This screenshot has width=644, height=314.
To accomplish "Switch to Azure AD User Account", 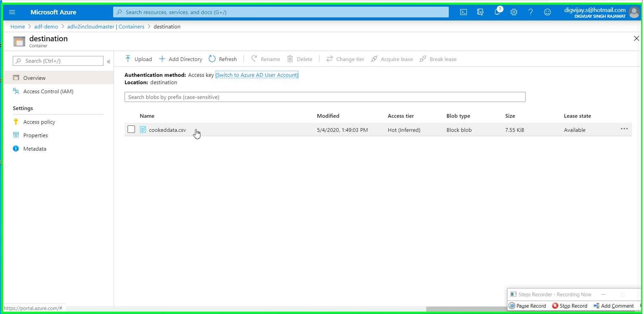I will tap(257, 75).
